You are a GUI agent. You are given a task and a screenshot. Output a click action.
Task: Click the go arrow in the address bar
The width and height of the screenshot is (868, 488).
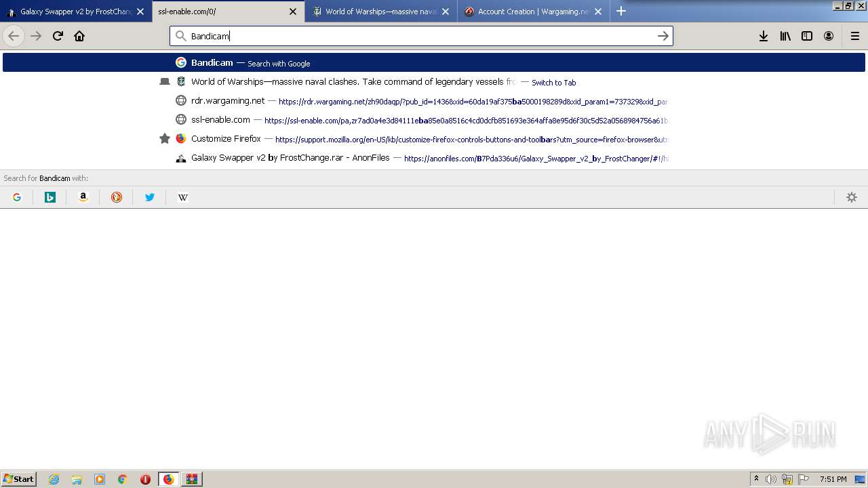tap(663, 36)
